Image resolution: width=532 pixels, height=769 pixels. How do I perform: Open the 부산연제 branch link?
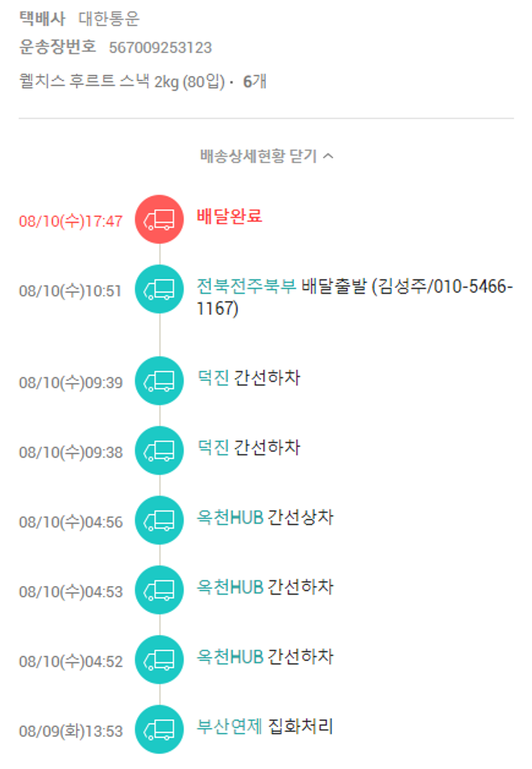pyautogui.click(x=230, y=726)
